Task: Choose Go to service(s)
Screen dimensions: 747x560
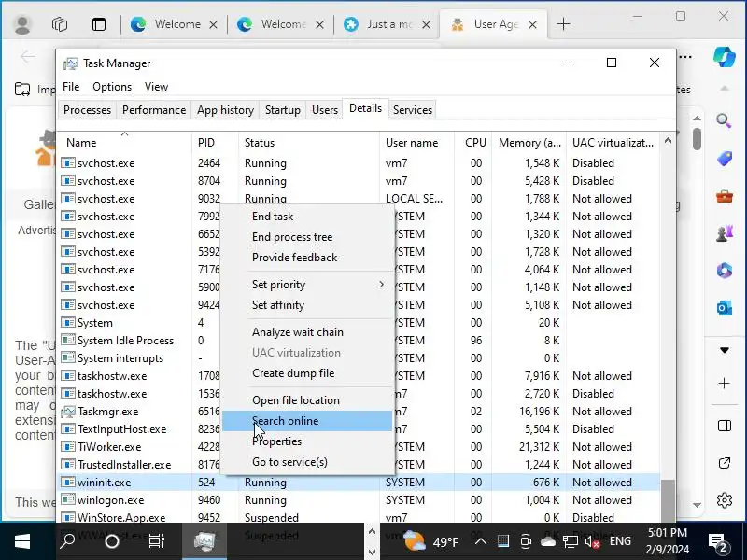Action: point(308,461)
